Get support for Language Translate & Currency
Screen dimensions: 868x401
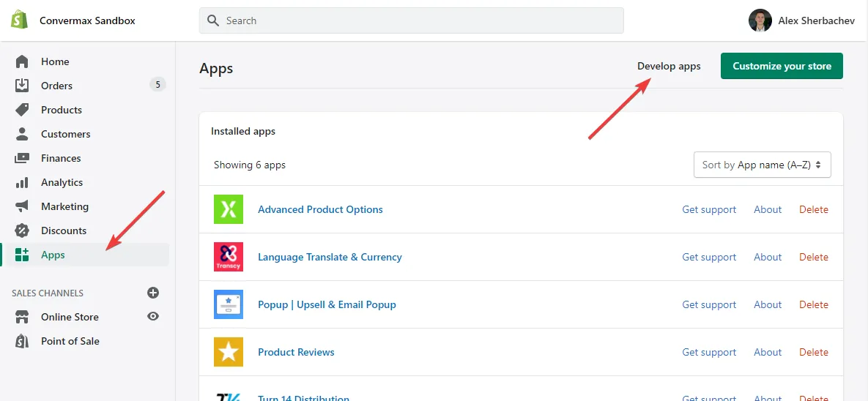pos(709,257)
